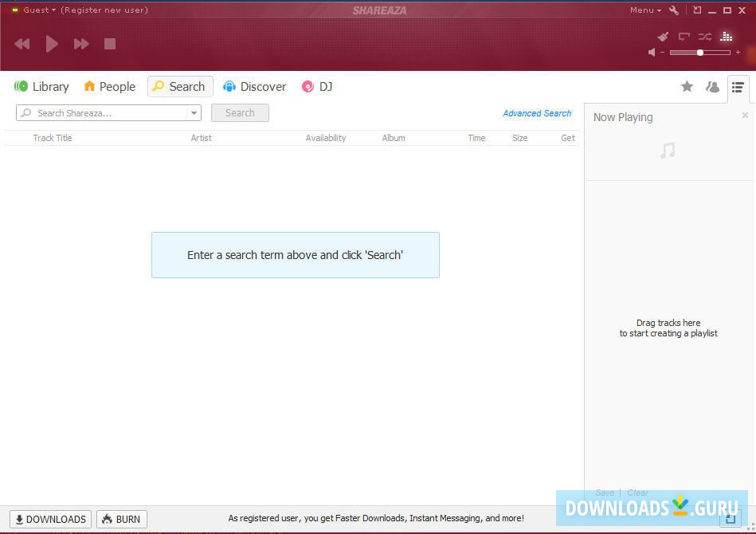
Task: Click the 'Drag tracks here' playlist hint
Action: pos(668,328)
